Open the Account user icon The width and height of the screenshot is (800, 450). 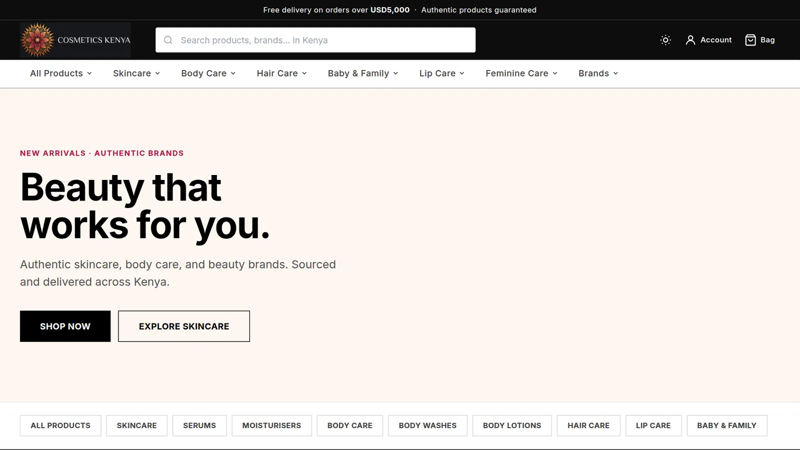coord(690,40)
